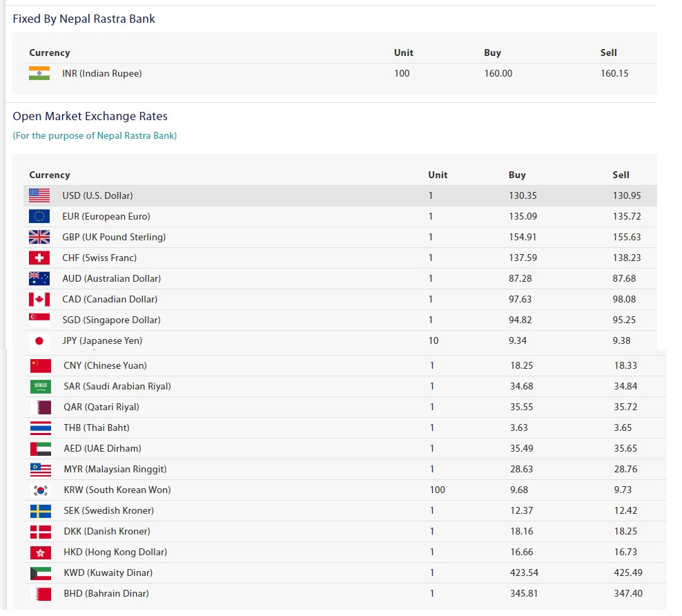Click 'MYR (Malaysian Ringgit)' currency name

(115, 470)
